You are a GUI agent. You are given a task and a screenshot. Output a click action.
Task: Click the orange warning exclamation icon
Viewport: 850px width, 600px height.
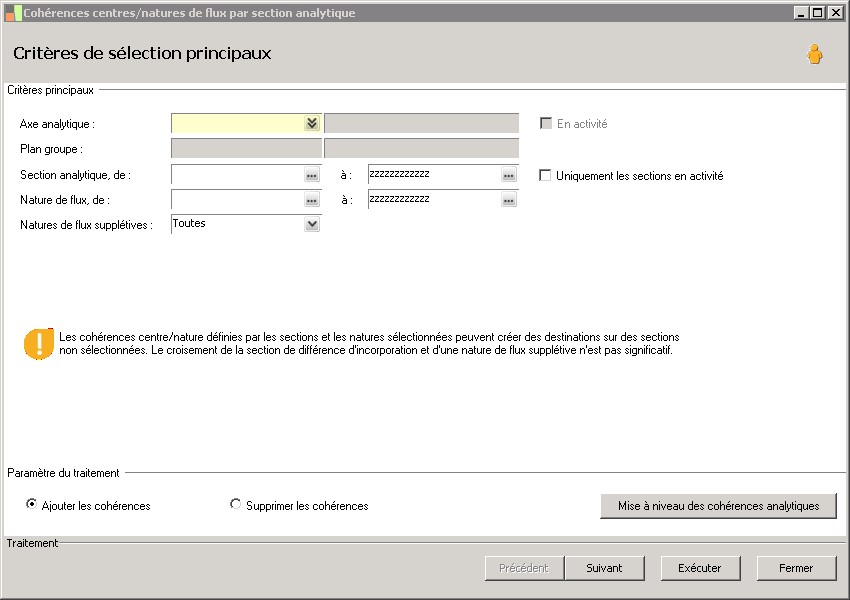[39, 343]
